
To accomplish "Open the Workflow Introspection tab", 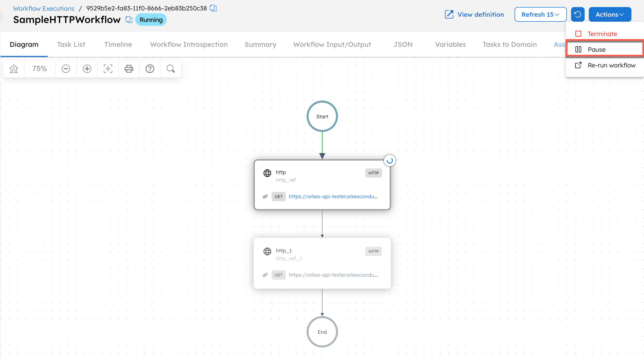I will [x=189, y=44].
